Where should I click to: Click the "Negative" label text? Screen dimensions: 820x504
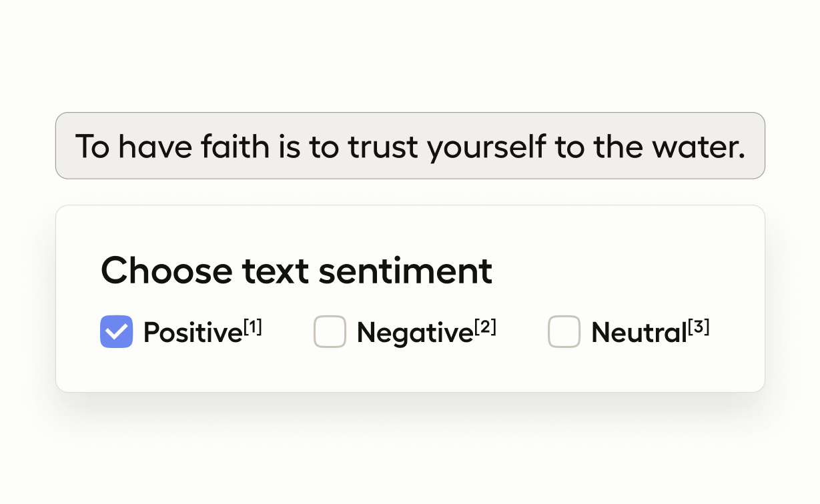(414, 332)
